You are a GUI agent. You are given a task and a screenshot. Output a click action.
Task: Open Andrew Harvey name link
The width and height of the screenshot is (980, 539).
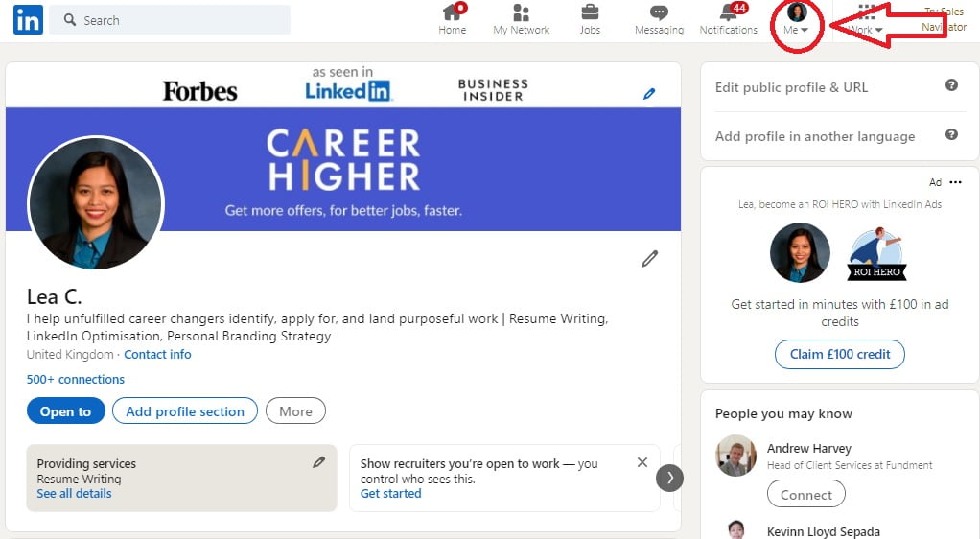(808, 448)
